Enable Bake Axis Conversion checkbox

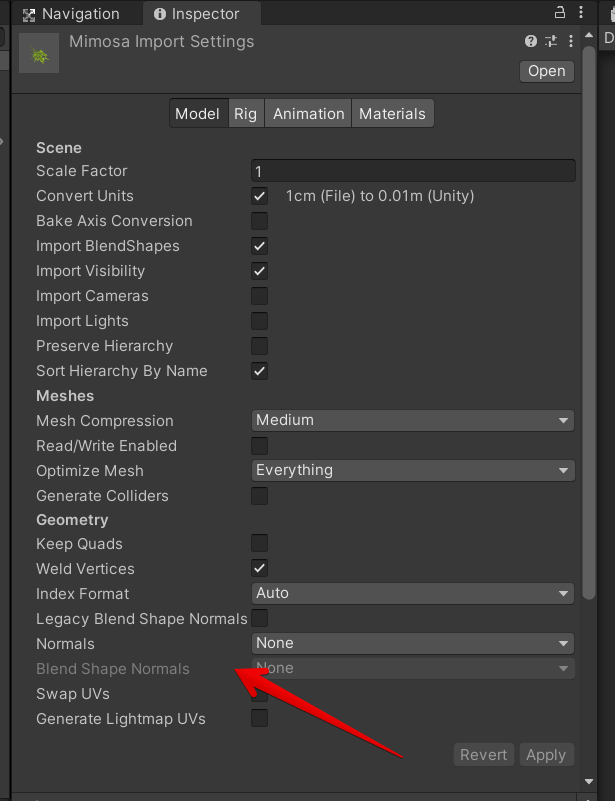tap(260, 221)
